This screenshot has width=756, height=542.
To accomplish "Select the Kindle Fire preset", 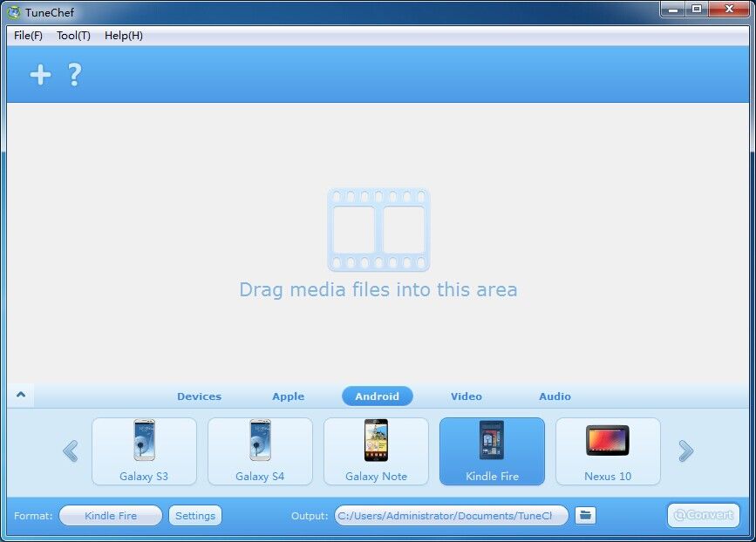I will point(492,451).
